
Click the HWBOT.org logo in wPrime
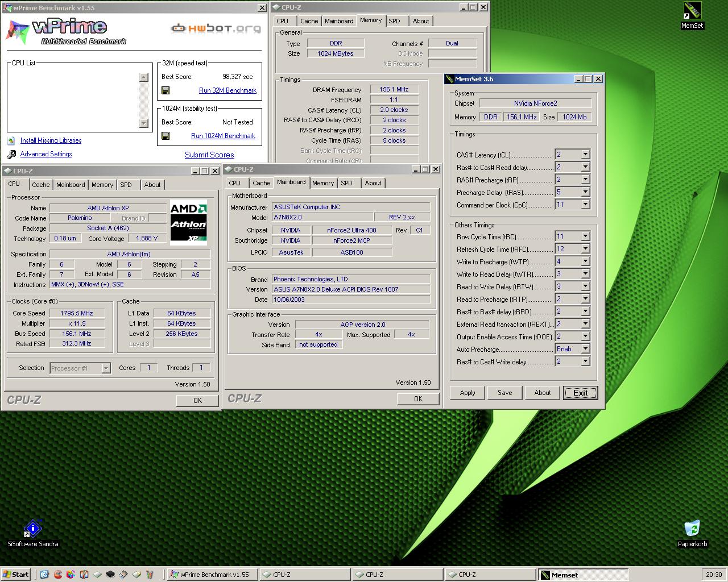click(216, 27)
